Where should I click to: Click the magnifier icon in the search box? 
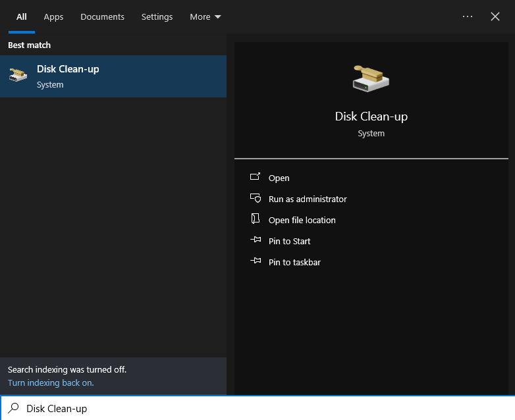13,408
